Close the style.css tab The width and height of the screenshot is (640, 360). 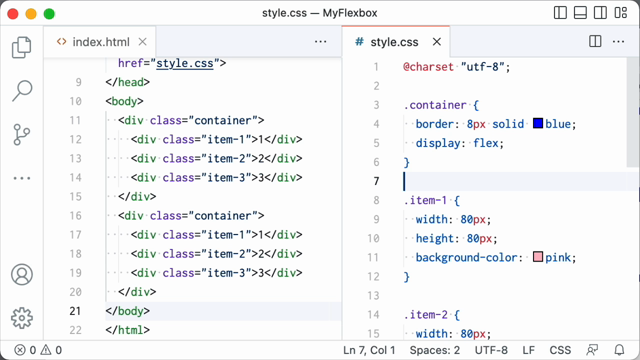437,42
